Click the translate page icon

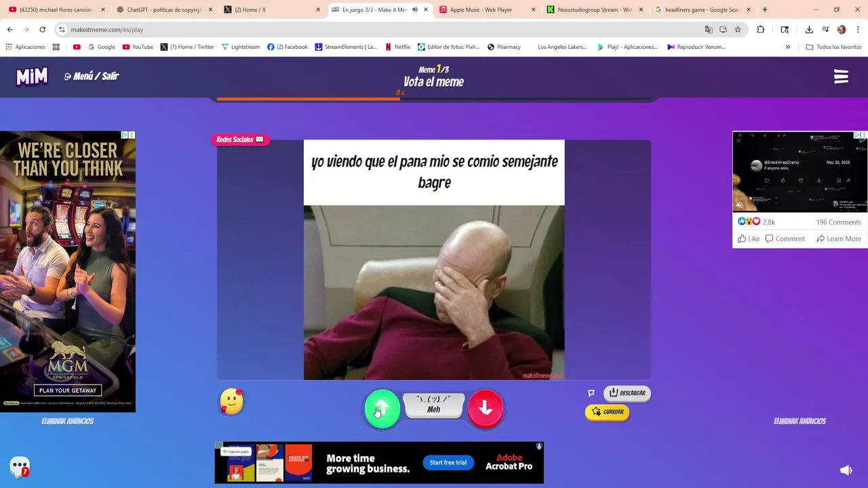pos(709,29)
